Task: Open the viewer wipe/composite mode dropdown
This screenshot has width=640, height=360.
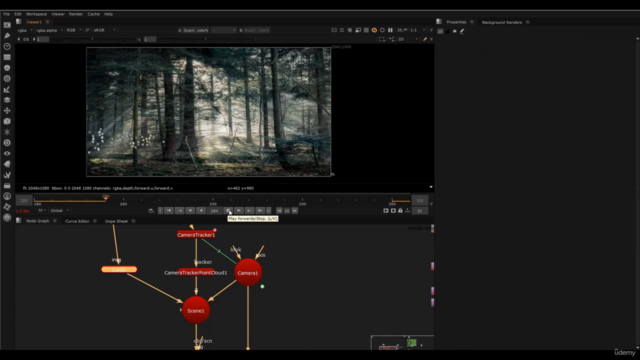Action: 224,30
